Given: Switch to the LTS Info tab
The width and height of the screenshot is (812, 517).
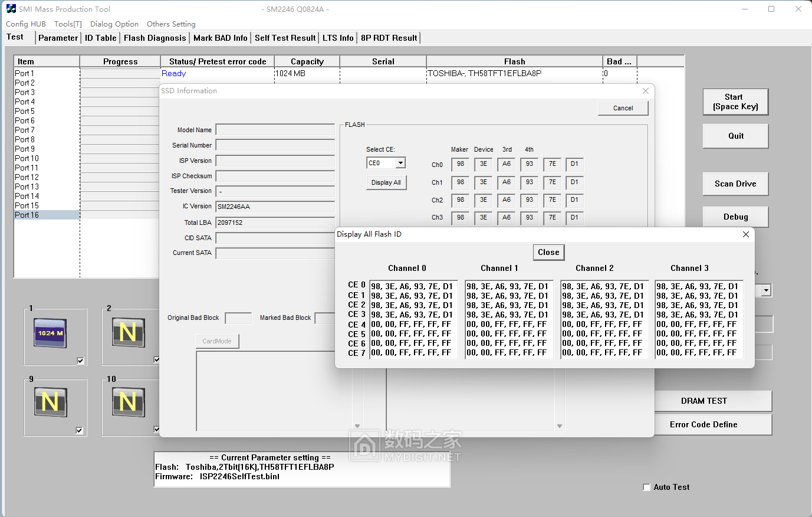Looking at the screenshot, I should (x=338, y=38).
